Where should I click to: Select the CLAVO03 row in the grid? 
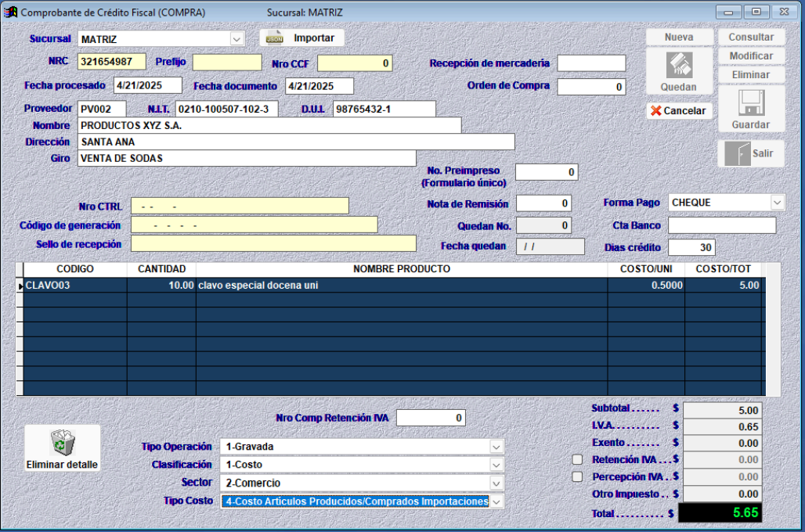coord(74,286)
